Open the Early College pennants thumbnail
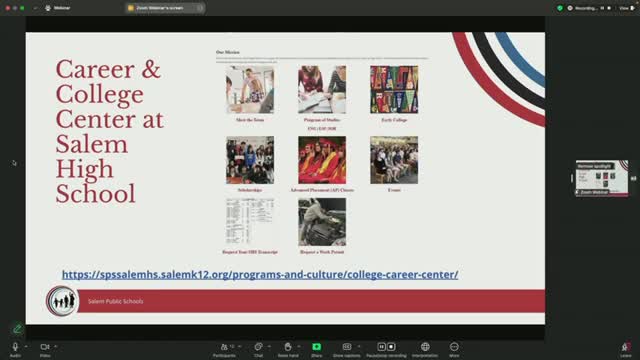 tap(394, 90)
